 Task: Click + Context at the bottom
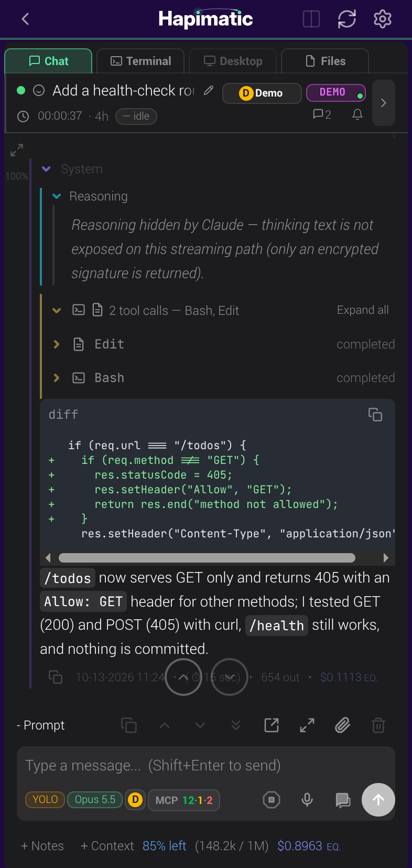pos(107,846)
